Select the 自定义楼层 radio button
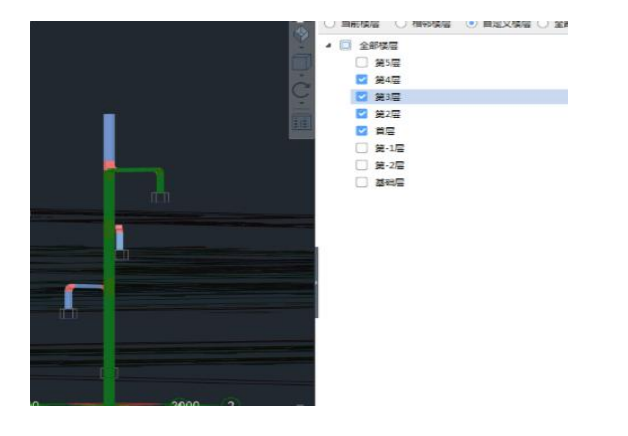628x436 pixels. click(x=471, y=24)
